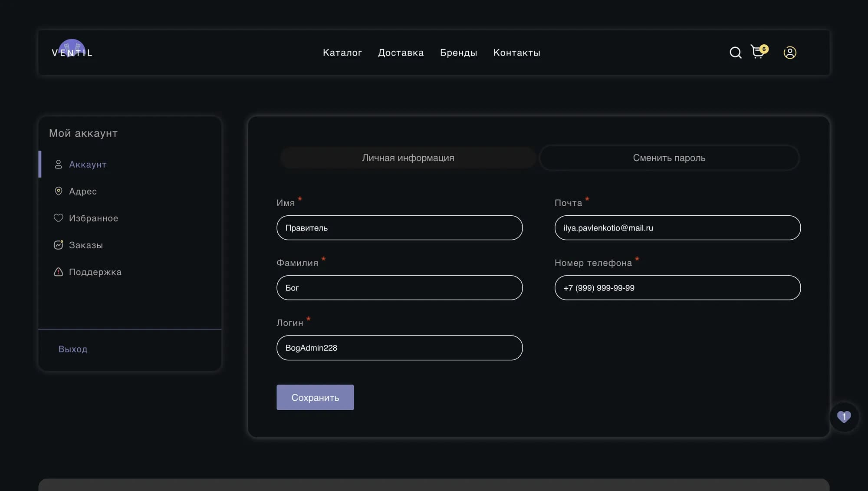Image resolution: width=868 pixels, height=491 pixels.
Task: Click the Фамилия field label
Action: pos(297,263)
